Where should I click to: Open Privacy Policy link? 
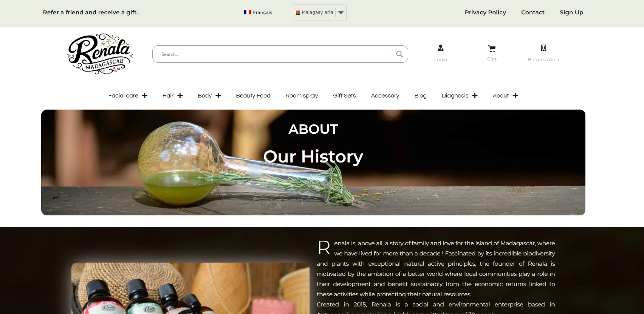485,12
